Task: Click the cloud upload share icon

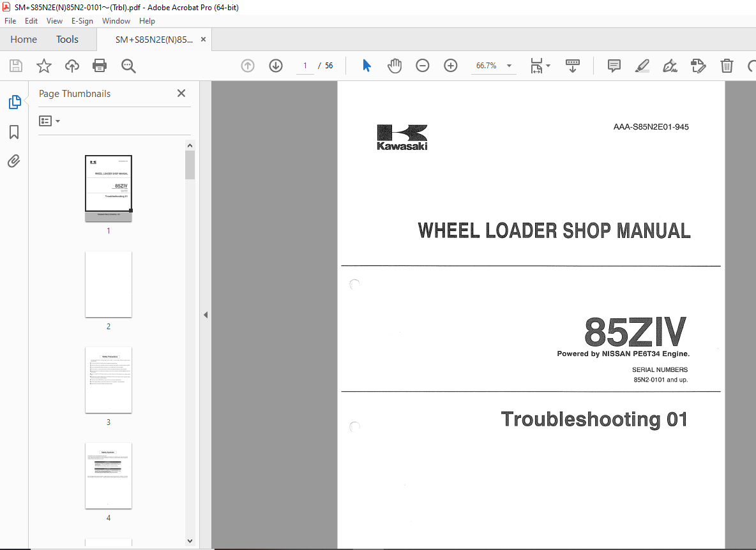Action: [72, 66]
